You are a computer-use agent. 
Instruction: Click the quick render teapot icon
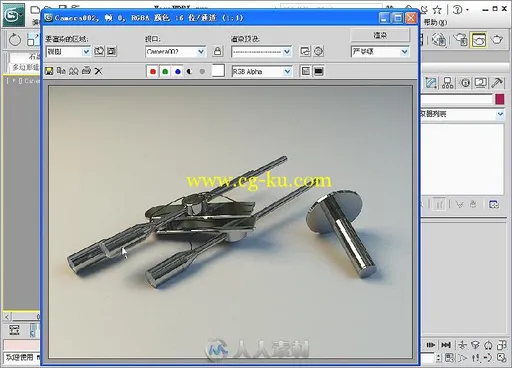(x=497, y=39)
